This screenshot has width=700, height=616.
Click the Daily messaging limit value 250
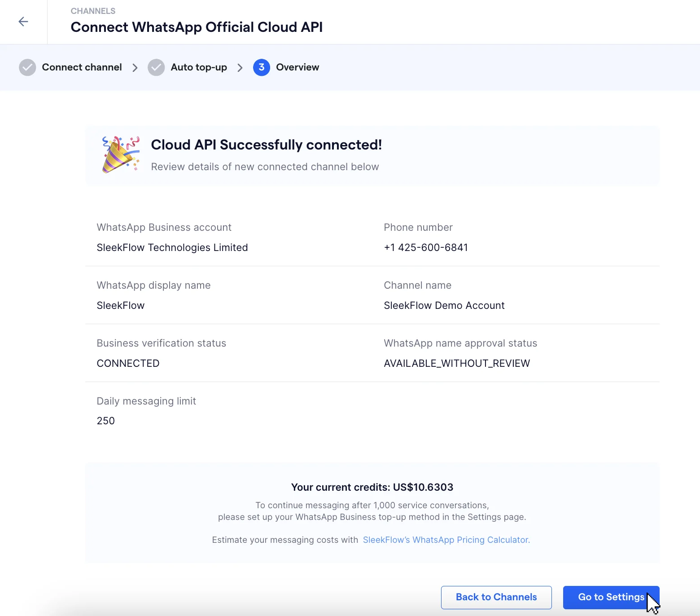tap(105, 421)
